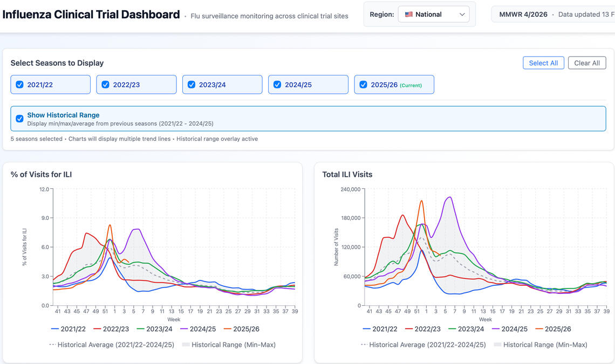Deselect the 2023/24 season checkbox
This screenshot has height=364, width=615.
click(x=191, y=85)
